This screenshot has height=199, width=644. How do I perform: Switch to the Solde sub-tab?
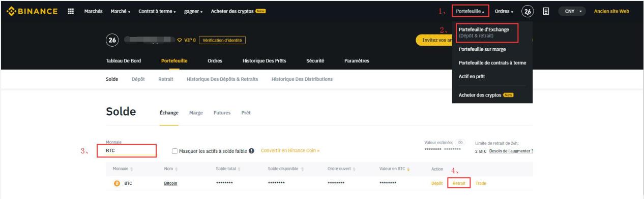pos(111,79)
